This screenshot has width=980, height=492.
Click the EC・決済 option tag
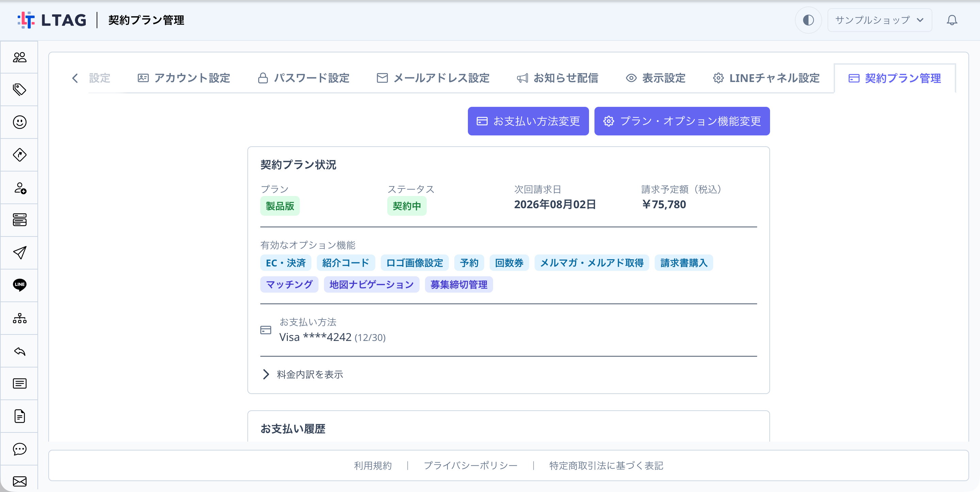click(285, 263)
